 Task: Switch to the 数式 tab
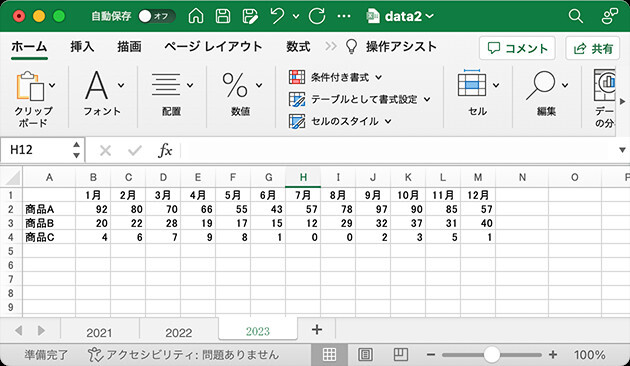pos(298,47)
